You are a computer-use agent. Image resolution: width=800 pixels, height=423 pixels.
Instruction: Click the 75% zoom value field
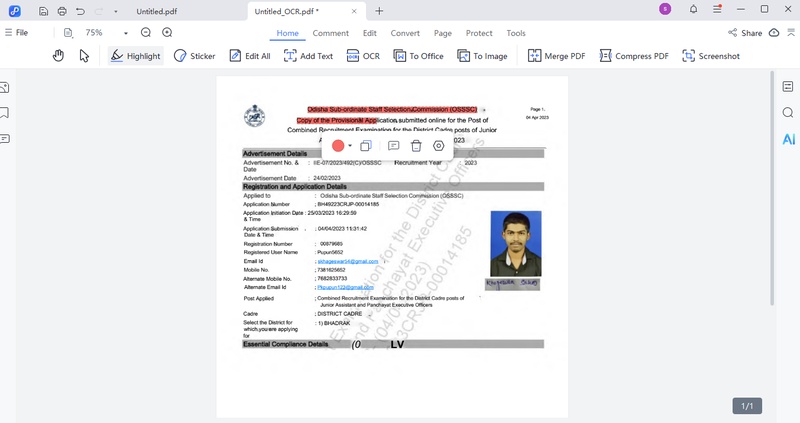(94, 33)
